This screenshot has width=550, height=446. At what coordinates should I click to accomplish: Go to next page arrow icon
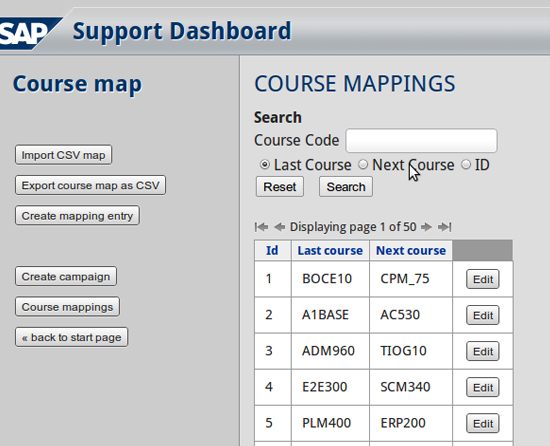click(x=426, y=227)
